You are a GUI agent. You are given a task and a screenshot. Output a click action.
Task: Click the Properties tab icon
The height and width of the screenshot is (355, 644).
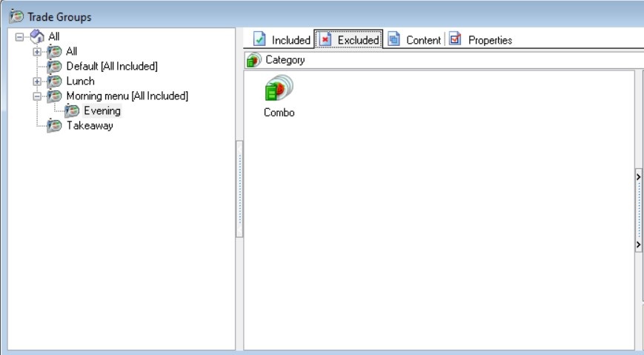coord(456,39)
